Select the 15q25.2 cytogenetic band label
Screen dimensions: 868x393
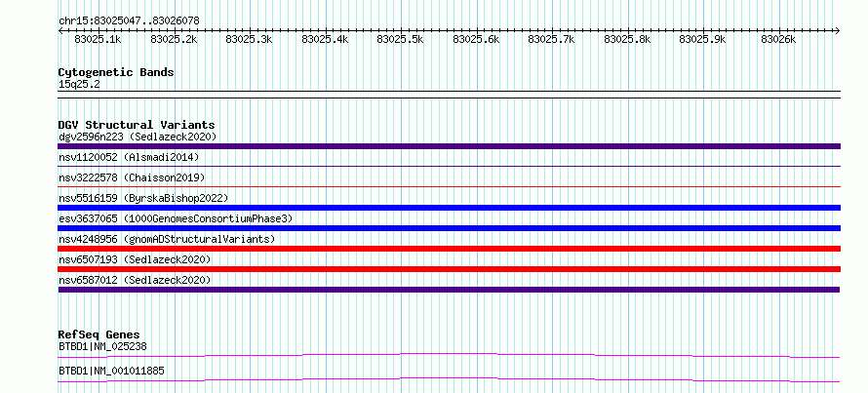point(79,85)
